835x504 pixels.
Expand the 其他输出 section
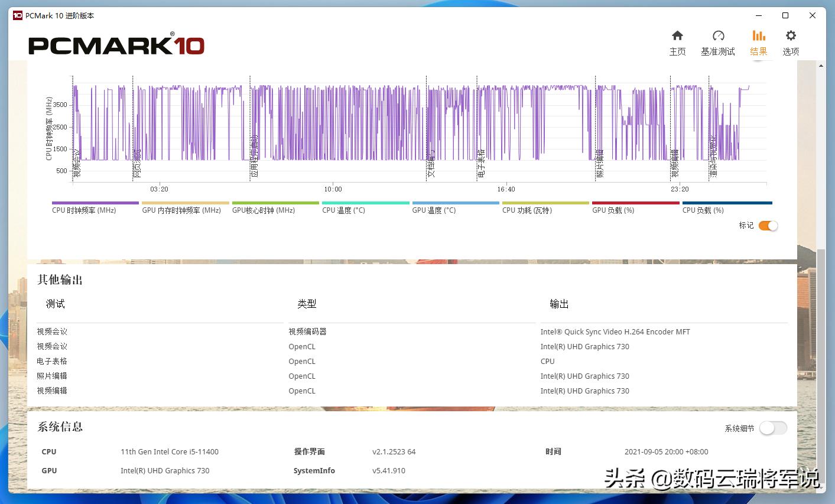click(59, 279)
